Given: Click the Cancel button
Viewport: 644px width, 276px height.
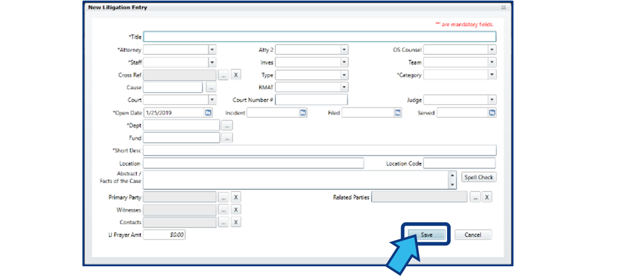Looking at the screenshot, I should [473, 235].
